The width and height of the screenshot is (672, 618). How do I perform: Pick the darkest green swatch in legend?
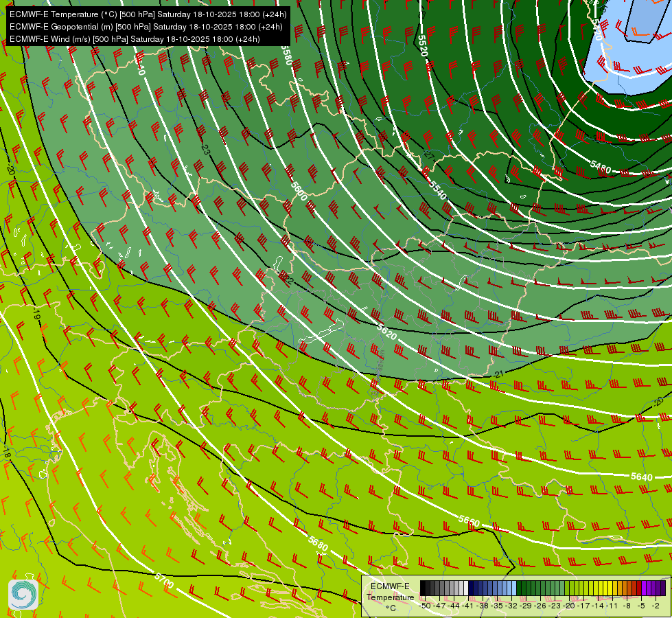coord(519,588)
